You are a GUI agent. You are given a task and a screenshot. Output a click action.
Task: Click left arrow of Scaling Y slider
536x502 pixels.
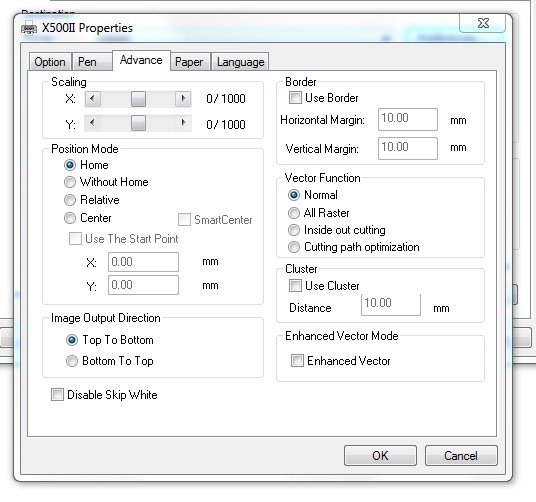click(92, 123)
